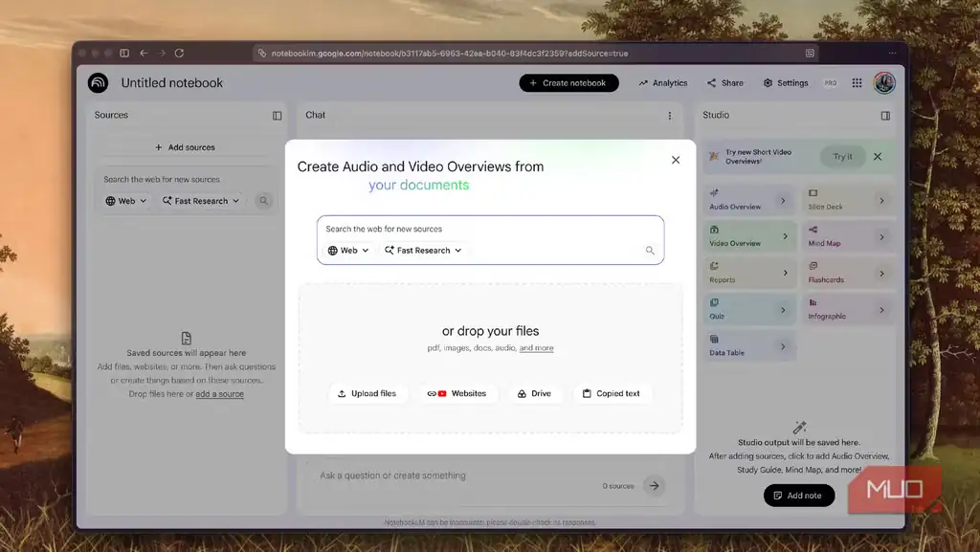The image size is (980, 552).
Task: Click Upload files button
Action: [367, 393]
